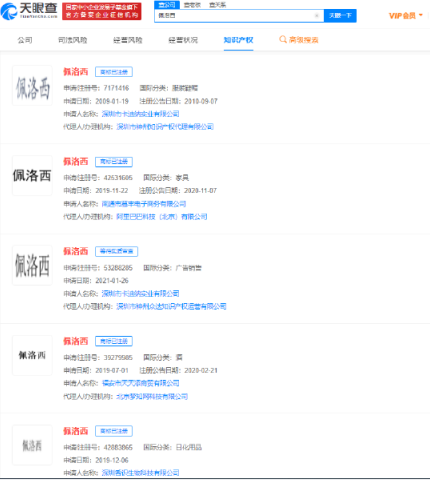Select the 查关系 search tab
The width and height of the screenshot is (430, 480).
pyautogui.click(x=217, y=5)
